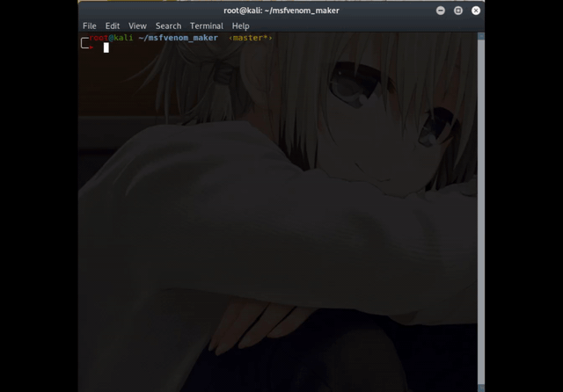Click the terminal cursor block

[106, 47]
